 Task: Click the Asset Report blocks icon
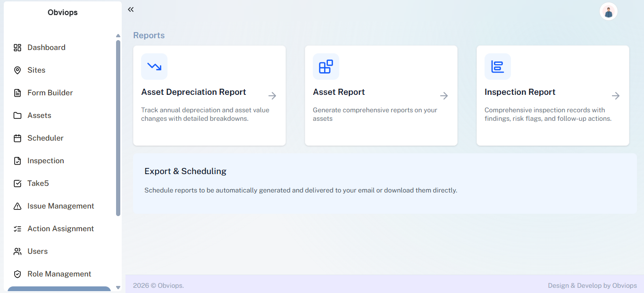[326, 67]
